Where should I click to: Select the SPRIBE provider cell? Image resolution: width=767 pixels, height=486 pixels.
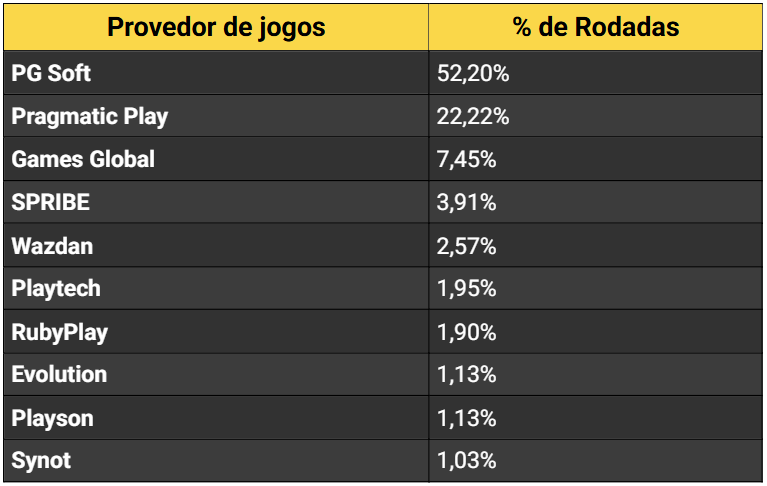click(x=51, y=202)
